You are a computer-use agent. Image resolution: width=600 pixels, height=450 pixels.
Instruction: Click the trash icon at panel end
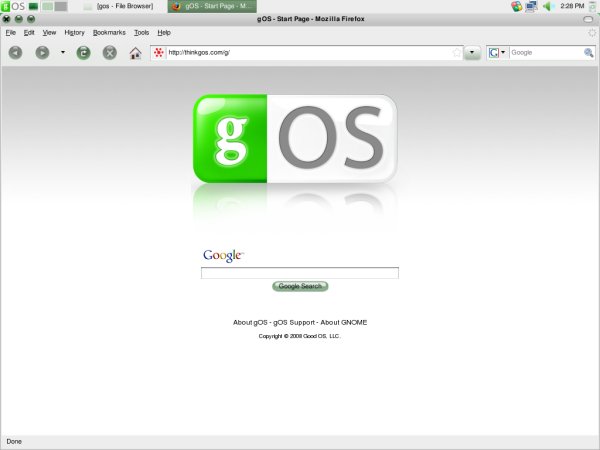coord(593,6)
